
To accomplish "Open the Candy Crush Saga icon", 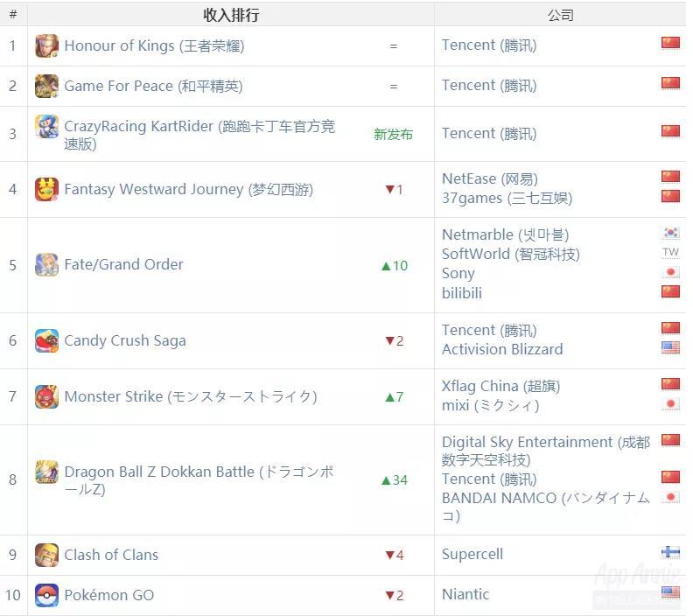I will (47, 340).
